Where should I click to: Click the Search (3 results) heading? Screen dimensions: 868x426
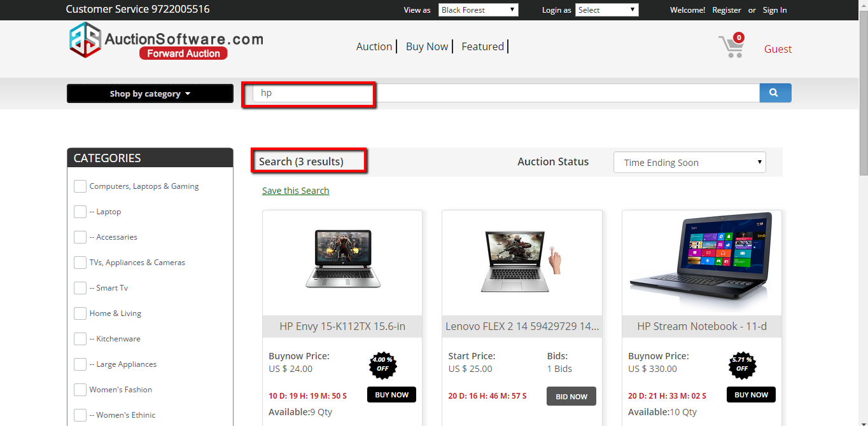pyautogui.click(x=301, y=161)
